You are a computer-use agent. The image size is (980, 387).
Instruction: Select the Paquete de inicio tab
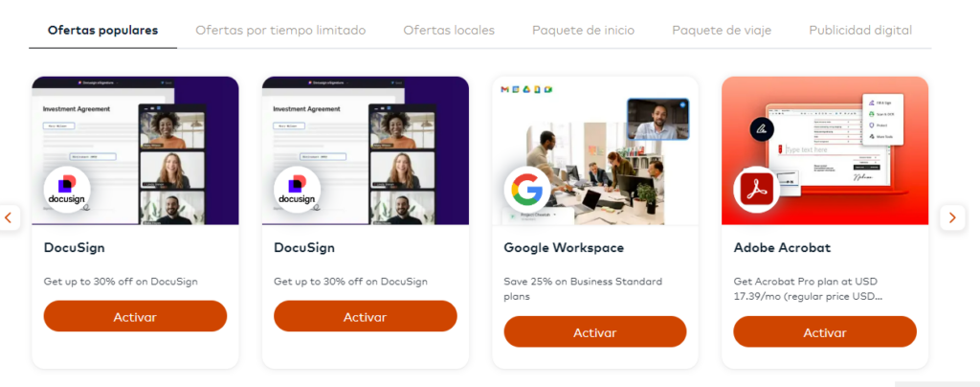pos(583,30)
